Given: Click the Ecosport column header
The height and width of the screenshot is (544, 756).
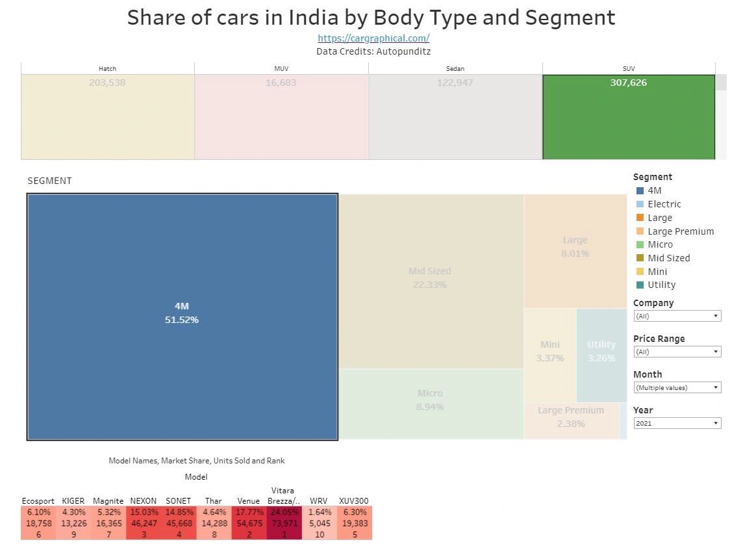Looking at the screenshot, I should point(38,501).
